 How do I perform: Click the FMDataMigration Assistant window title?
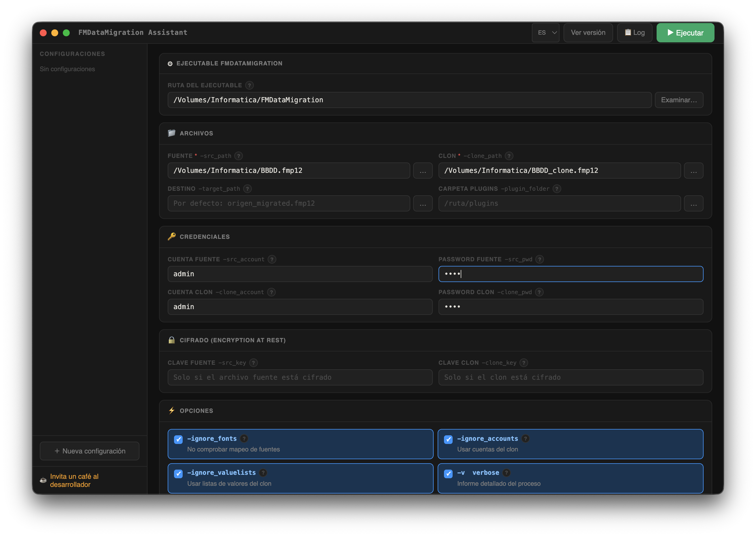[133, 32]
